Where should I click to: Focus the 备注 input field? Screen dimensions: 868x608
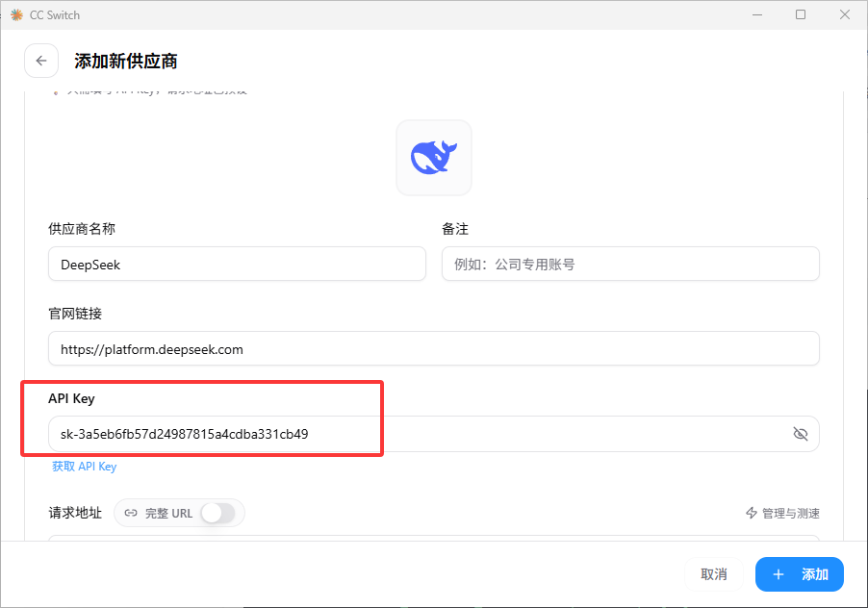click(630, 264)
